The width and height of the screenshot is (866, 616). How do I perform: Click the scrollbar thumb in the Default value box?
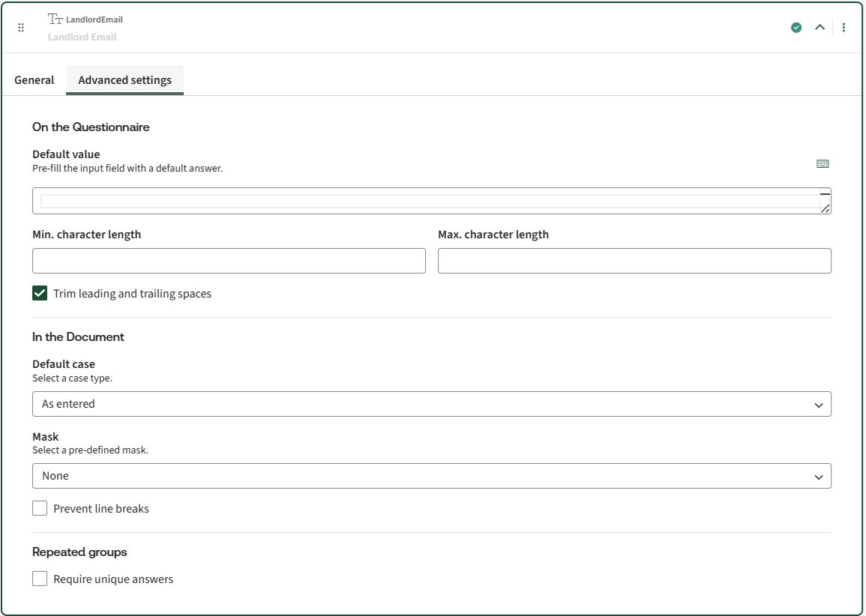tap(825, 193)
